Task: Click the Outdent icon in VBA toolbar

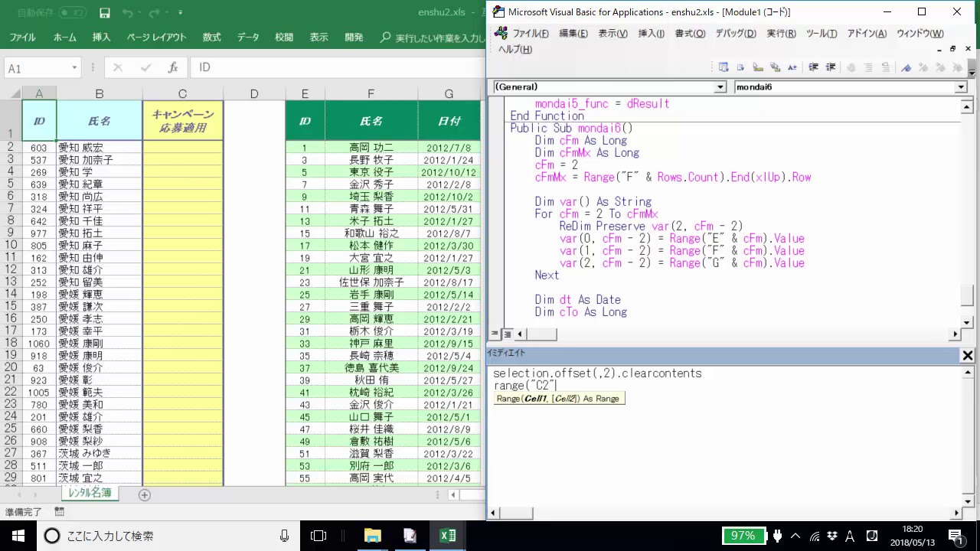Action: coord(831,67)
